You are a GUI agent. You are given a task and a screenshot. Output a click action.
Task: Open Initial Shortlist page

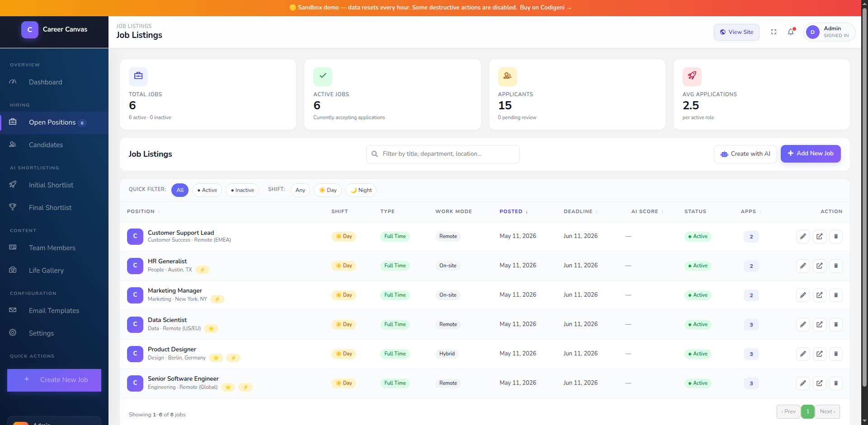54,185
